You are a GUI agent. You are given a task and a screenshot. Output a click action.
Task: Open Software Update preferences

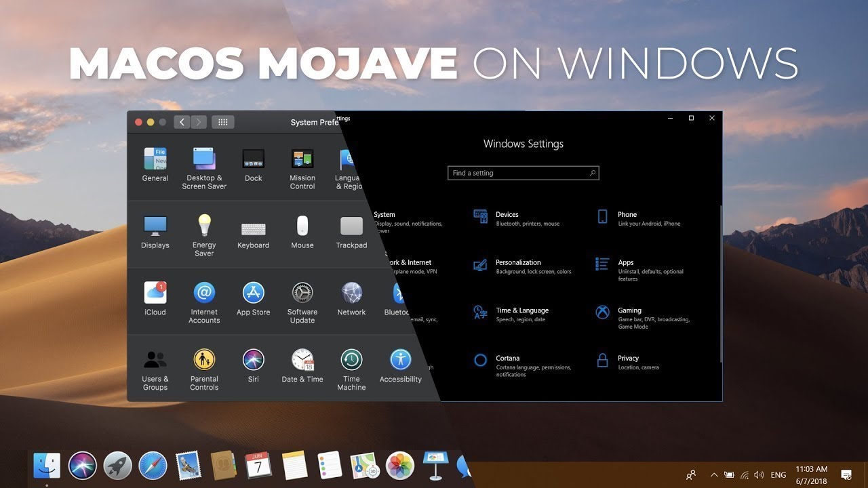click(302, 302)
